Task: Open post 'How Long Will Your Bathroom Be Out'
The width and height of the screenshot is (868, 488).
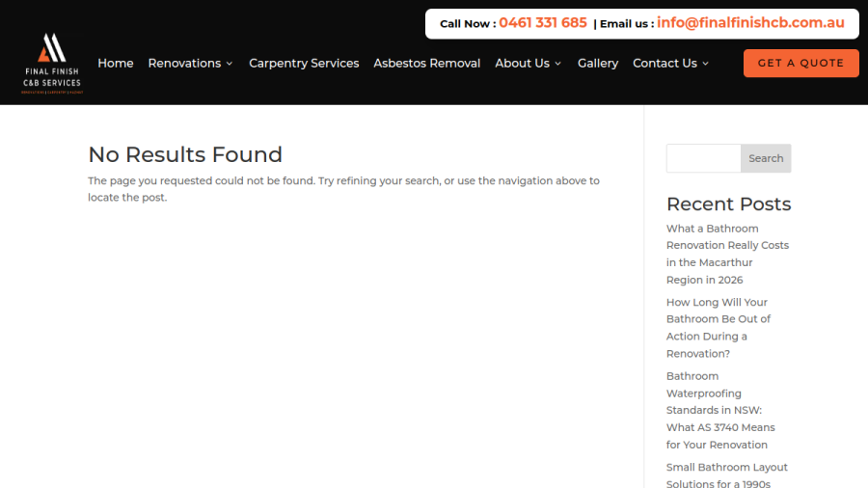Action: (718, 328)
